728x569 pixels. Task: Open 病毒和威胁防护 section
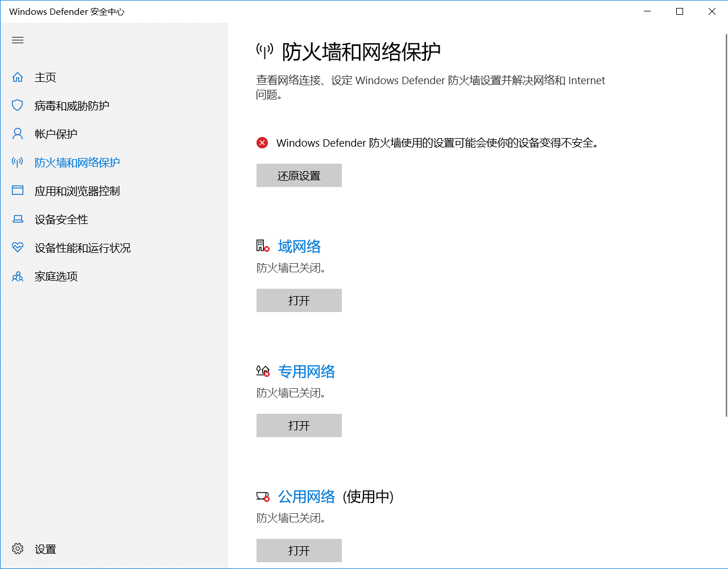[x=114, y=106]
